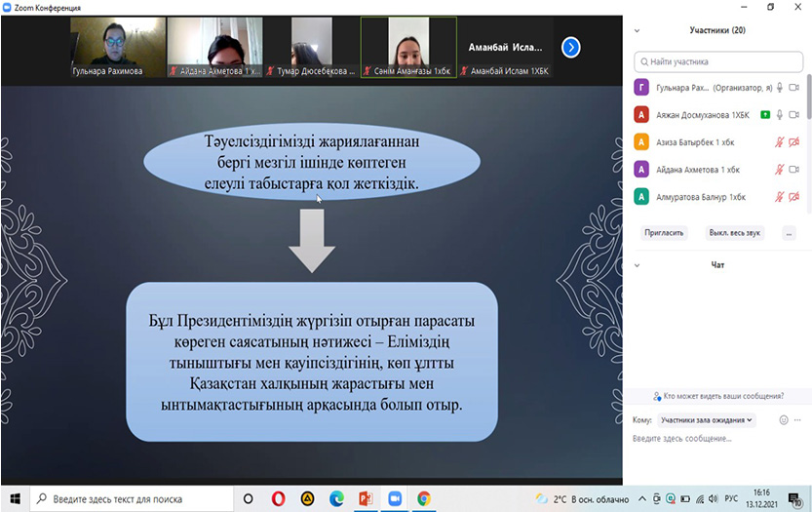The image size is (812, 512).
Task: Toggle Гульнара Рахимова's microphone icon
Action: pos(780,88)
